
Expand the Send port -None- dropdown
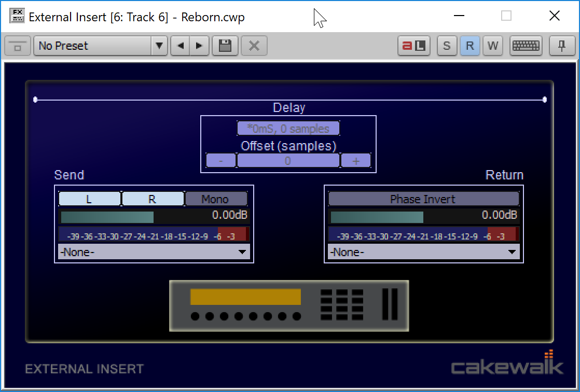[154, 252]
